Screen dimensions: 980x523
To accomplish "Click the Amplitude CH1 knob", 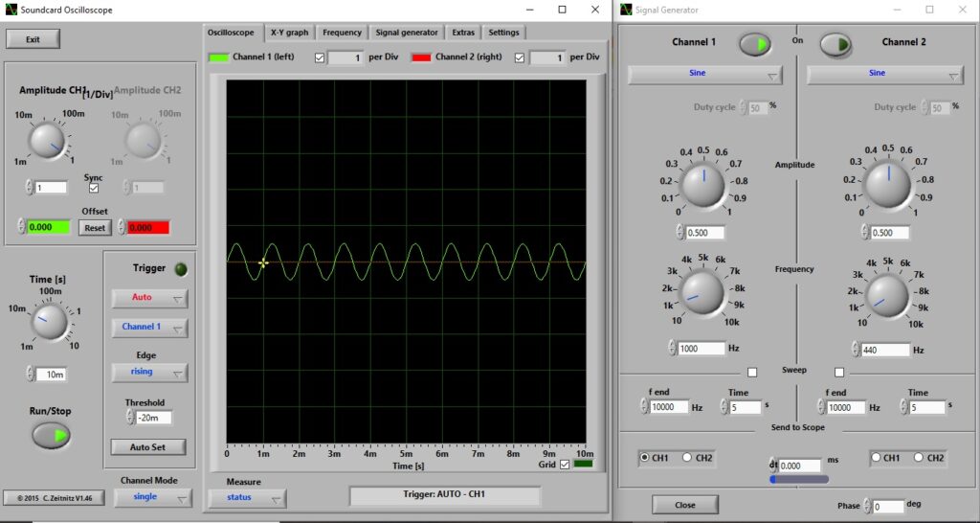I will (48, 140).
